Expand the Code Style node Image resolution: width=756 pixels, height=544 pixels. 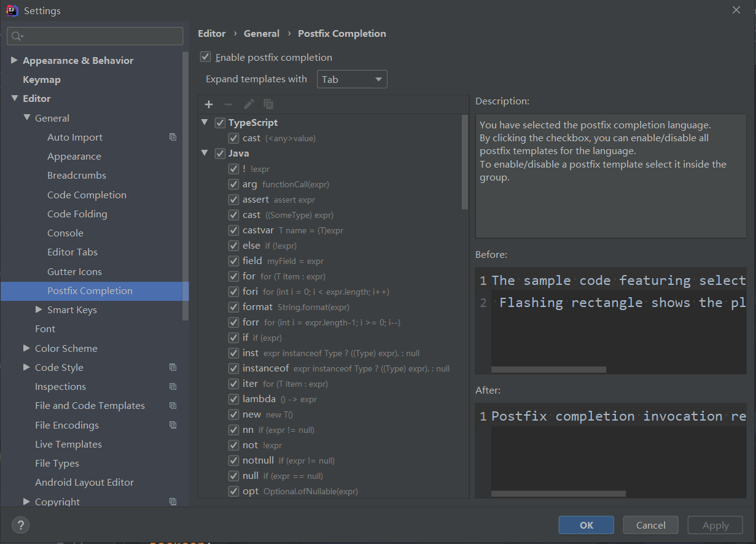coord(26,367)
